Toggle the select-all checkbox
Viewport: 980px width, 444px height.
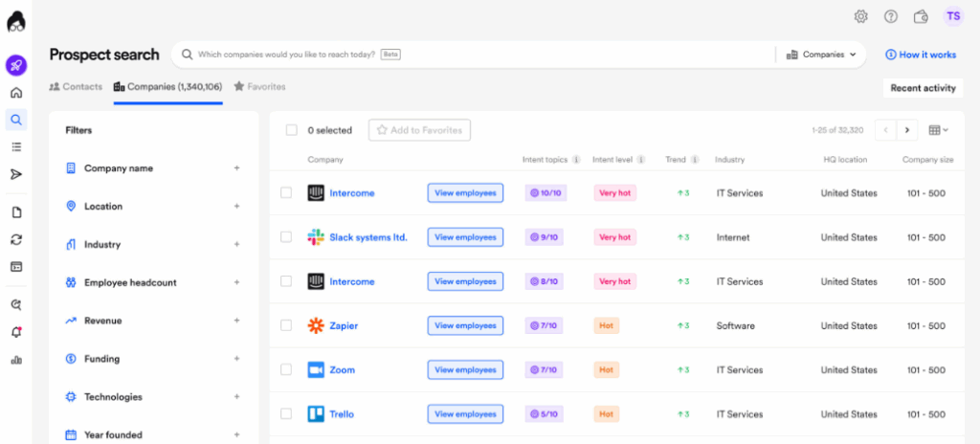click(x=291, y=130)
